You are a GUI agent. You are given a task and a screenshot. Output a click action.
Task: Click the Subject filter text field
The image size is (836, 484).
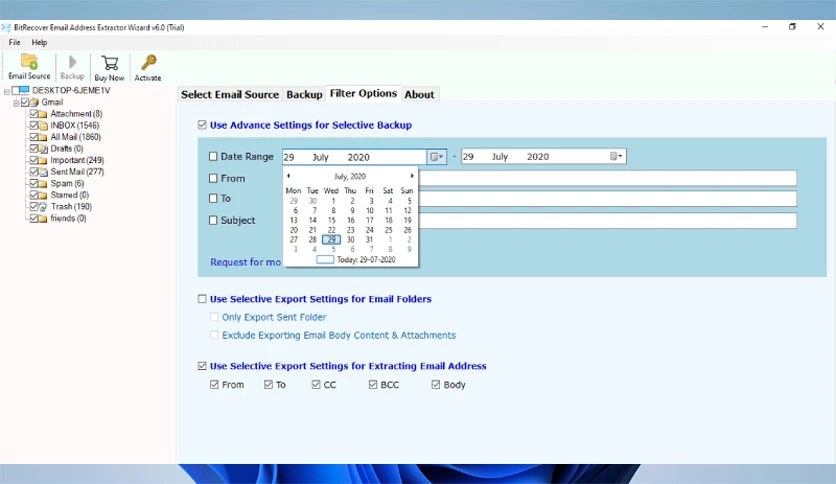coord(607,220)
